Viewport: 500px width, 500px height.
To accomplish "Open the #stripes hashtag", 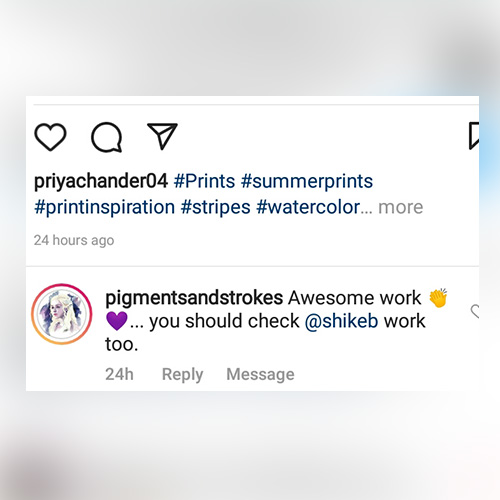I will pyautogui.click(x=215, y=207).
